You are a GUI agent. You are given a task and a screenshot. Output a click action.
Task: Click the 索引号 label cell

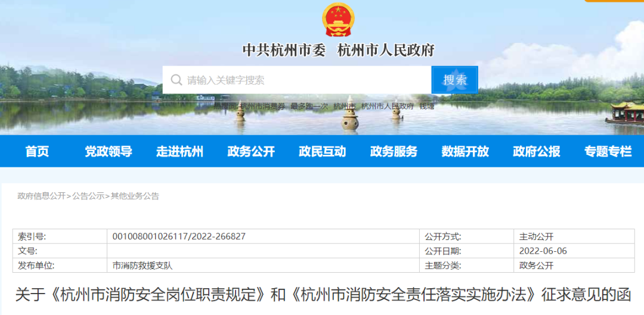tap(60, 236)
